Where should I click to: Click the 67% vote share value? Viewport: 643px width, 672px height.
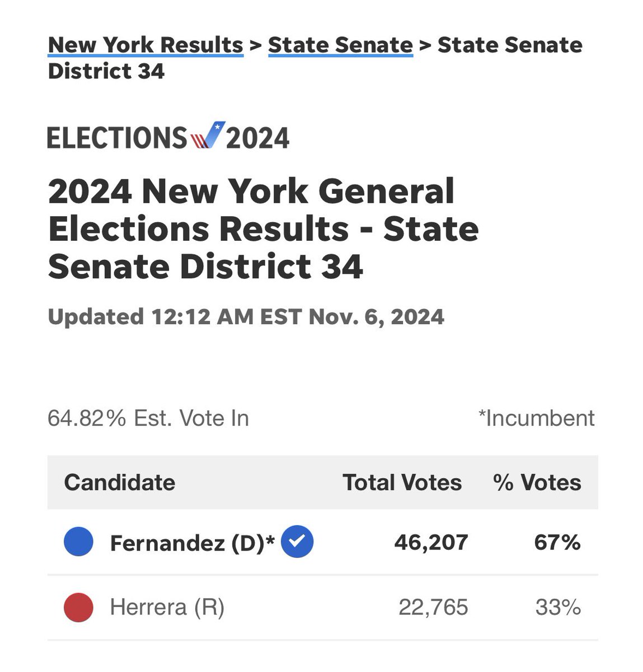tap(557, 542)
